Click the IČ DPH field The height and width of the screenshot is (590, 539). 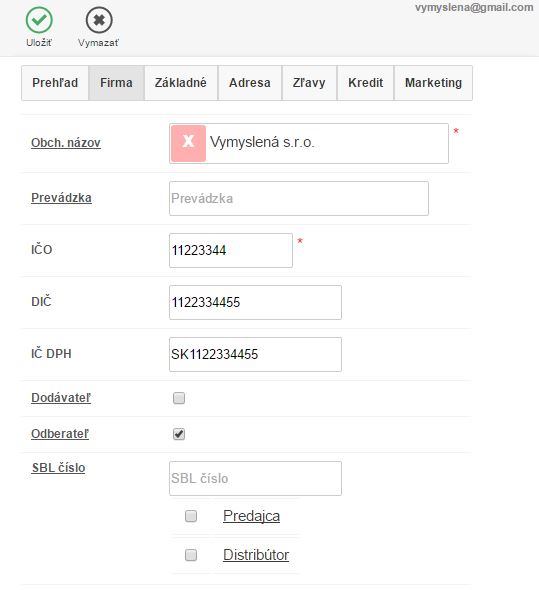[255, 354]
